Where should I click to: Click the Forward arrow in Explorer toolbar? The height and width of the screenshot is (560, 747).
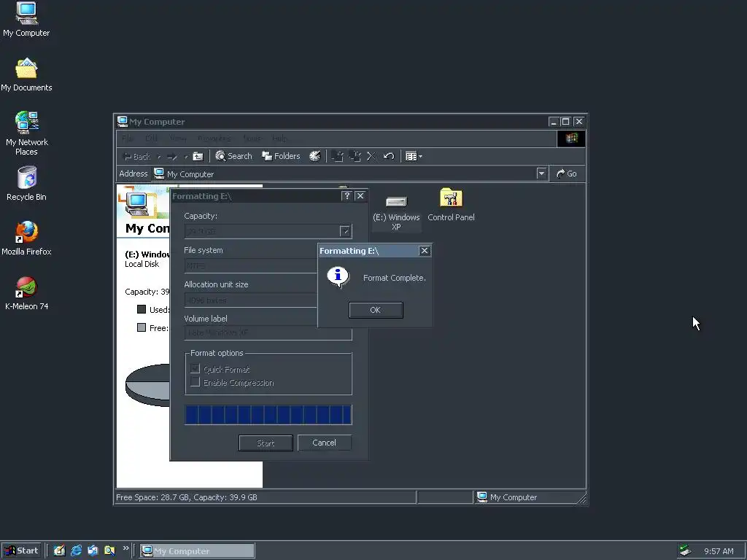pos(172,156)
